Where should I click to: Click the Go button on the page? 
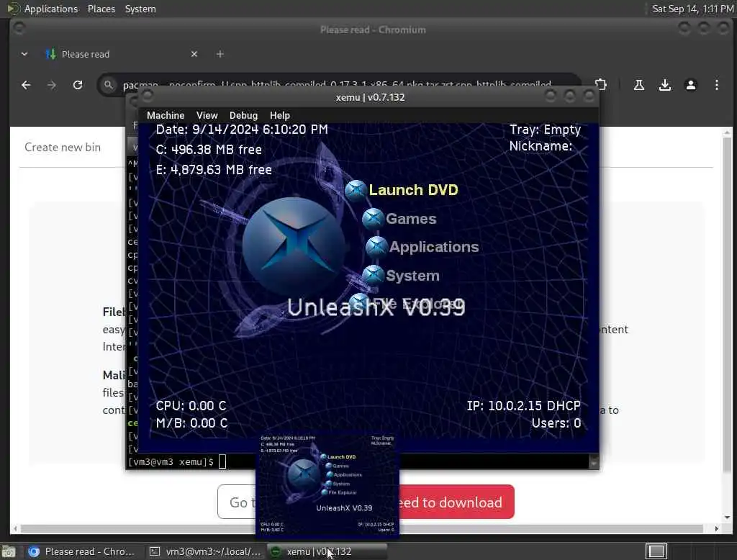coord(237,502)
